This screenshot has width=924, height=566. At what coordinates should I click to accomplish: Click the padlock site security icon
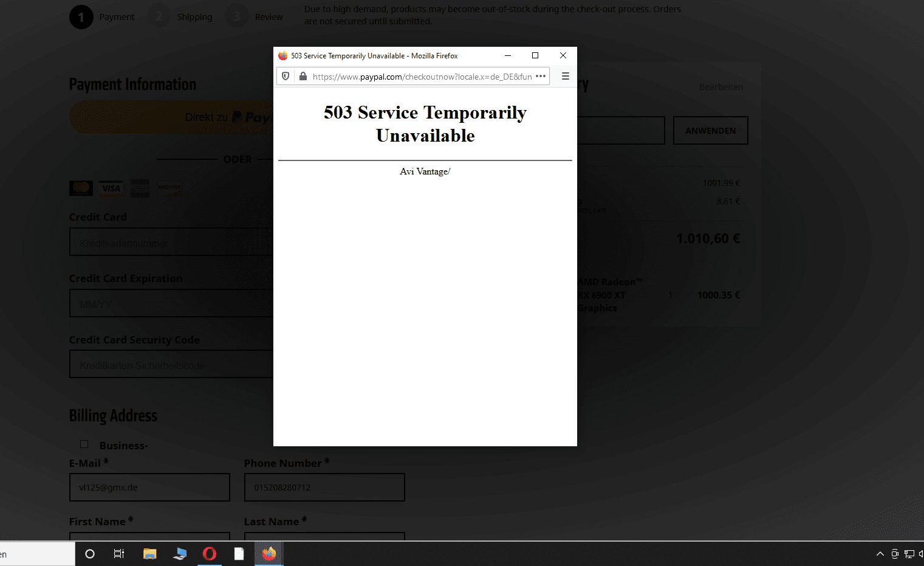click(303, 77)
